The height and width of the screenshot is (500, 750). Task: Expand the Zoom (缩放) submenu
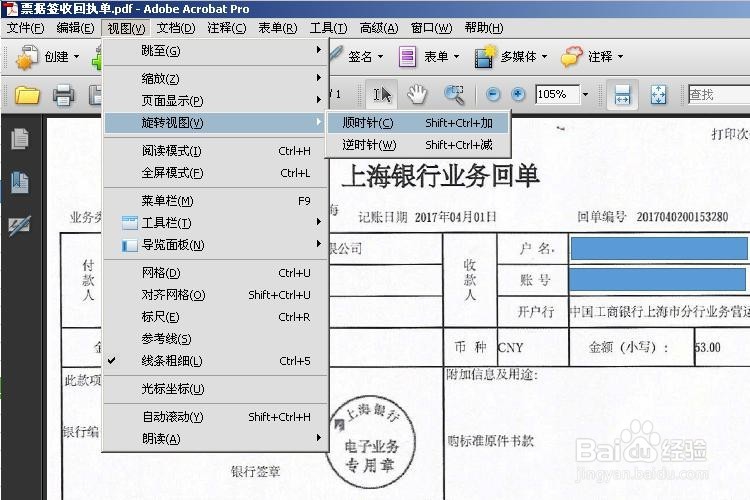(217, 78)
